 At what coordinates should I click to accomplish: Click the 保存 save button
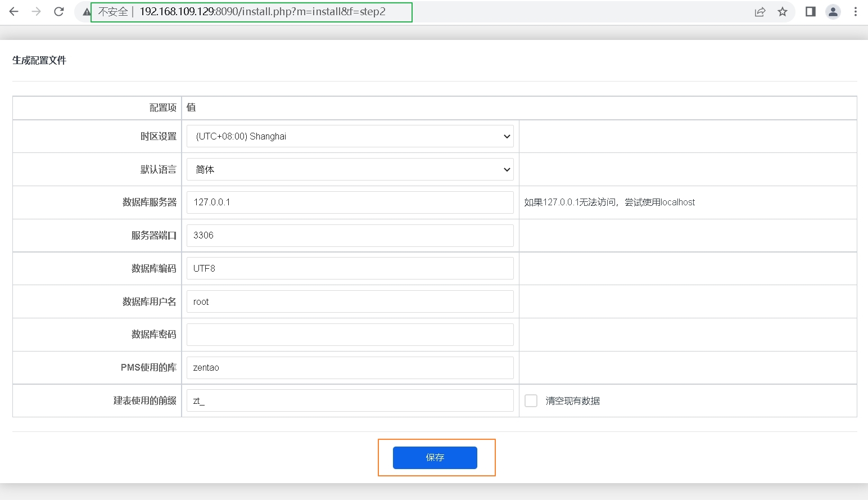435,458
